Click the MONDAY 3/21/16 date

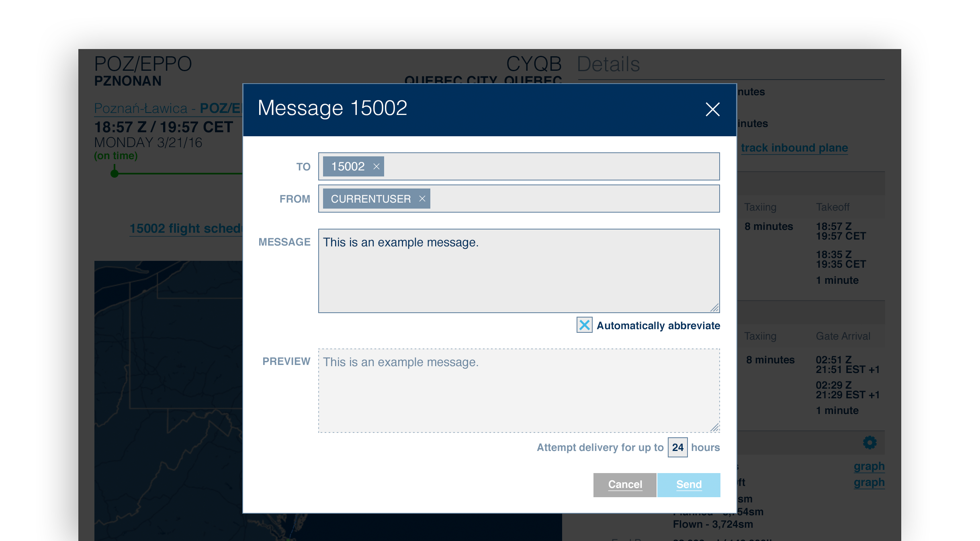(148, 143)
